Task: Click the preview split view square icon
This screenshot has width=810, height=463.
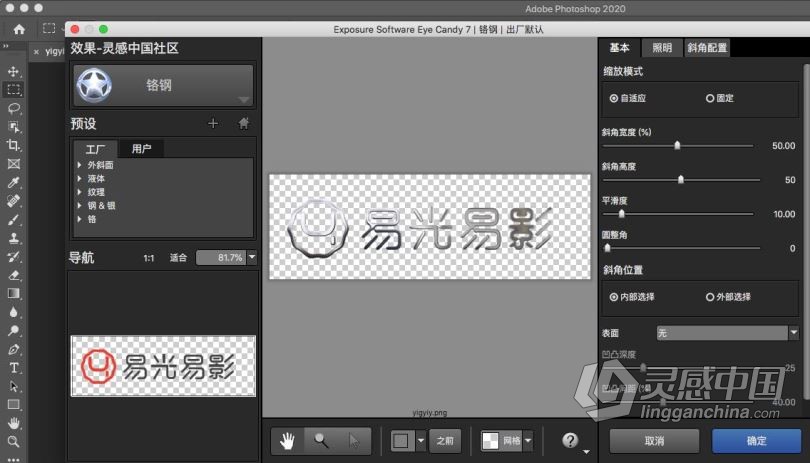Action: [x=401, y=441]
